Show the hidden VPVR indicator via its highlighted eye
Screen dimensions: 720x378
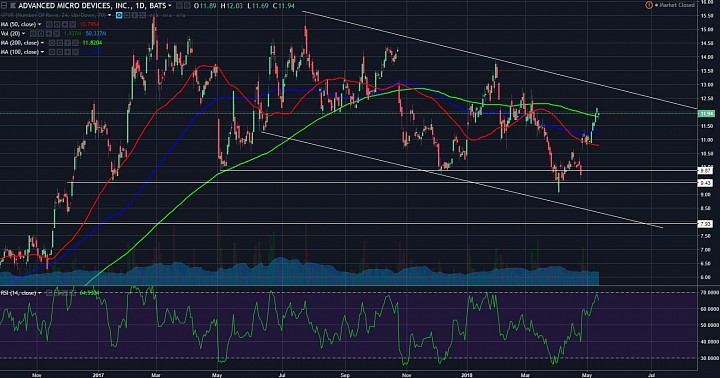(x=119, y=15)
